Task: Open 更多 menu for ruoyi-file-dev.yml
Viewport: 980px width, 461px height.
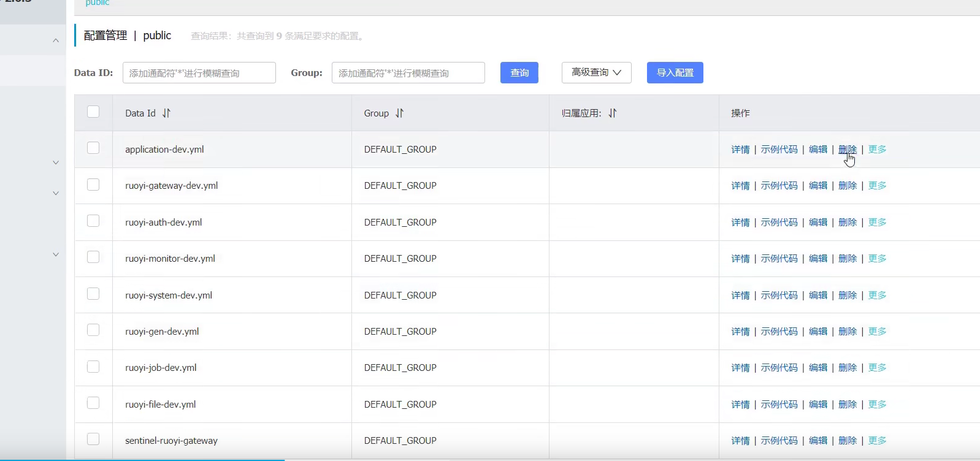Action: 877,405
